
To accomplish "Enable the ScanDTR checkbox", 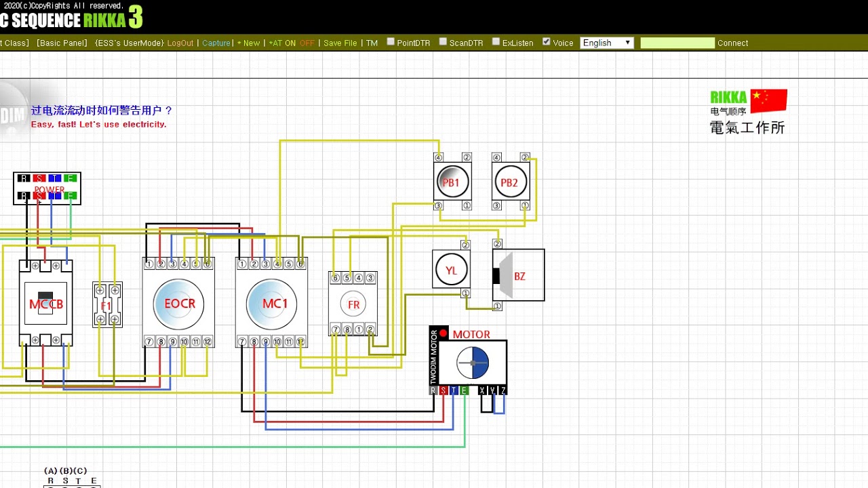I will [x=443, y=42].
